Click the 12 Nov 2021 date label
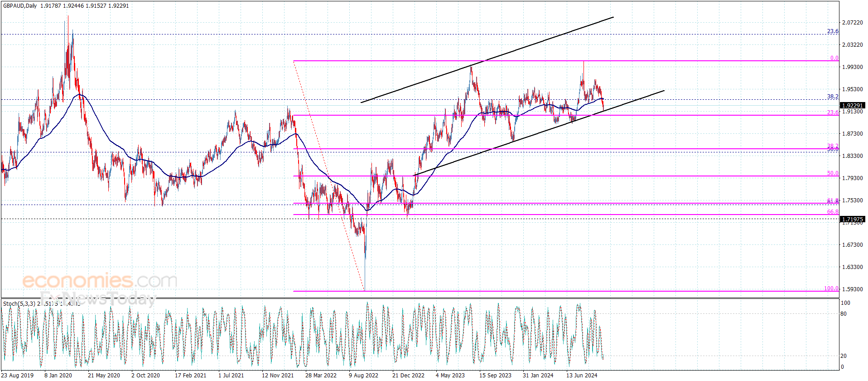 coord(278,375)
